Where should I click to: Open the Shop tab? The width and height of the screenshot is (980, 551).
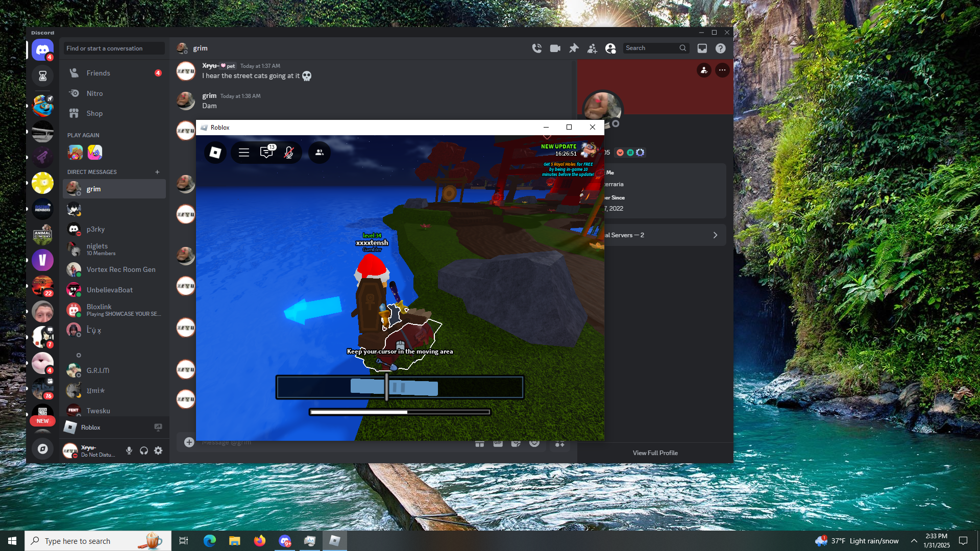coord(94,113)
